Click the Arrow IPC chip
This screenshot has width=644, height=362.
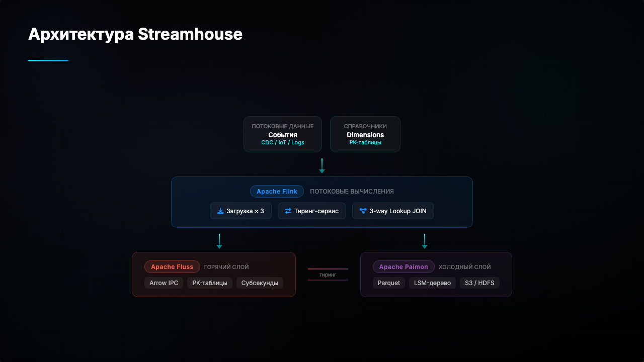164,283
